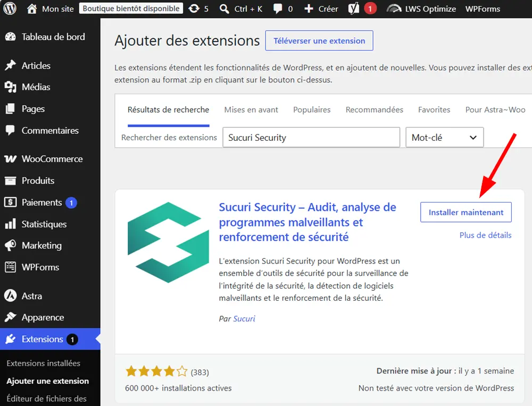
Task: Open the WordPress logo menu
Action: pyautogui.click(x=10, y=9)
